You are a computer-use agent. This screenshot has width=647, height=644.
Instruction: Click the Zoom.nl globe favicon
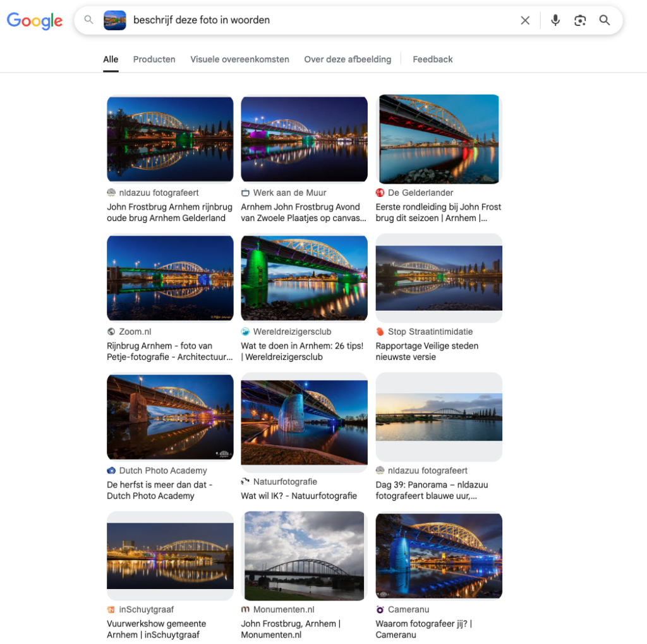(x=111, y=331)
